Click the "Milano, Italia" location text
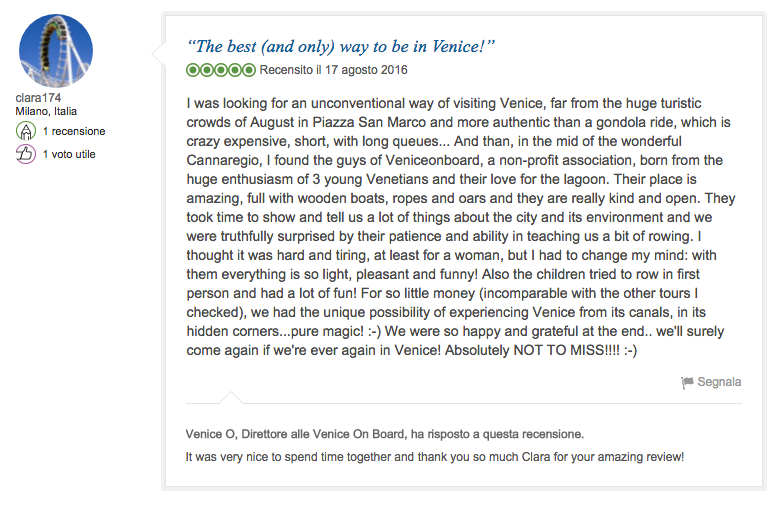784x509 pixels. pyautogui.click(x=46, y=111)
